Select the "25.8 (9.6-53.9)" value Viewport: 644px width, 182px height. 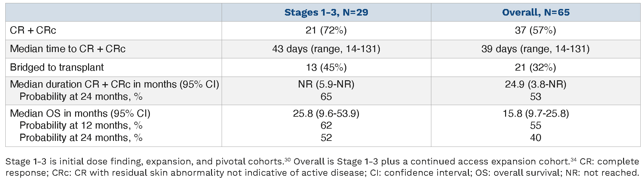(326, 113)
